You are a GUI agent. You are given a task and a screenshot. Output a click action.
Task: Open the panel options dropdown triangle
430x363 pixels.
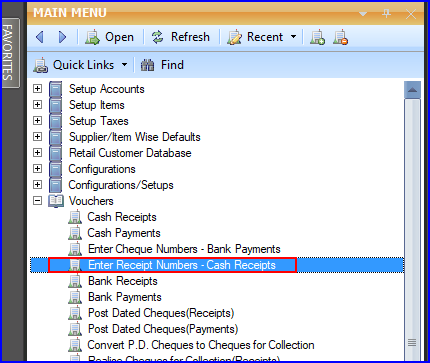(363, 14)
